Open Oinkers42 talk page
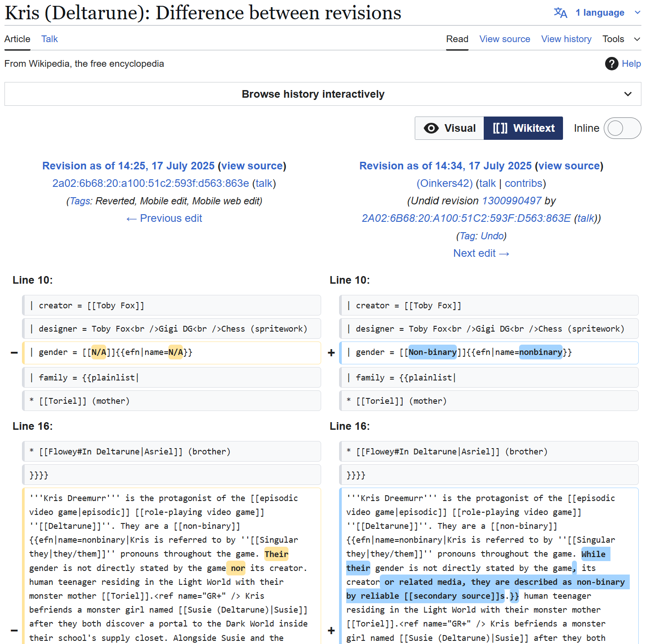This screenshot has height=644, width=649. click(x=487, y=183)
